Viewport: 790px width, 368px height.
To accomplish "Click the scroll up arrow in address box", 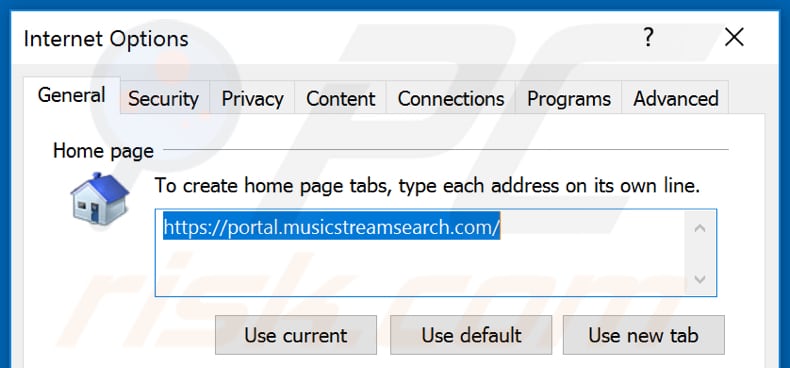I will 699,228.
